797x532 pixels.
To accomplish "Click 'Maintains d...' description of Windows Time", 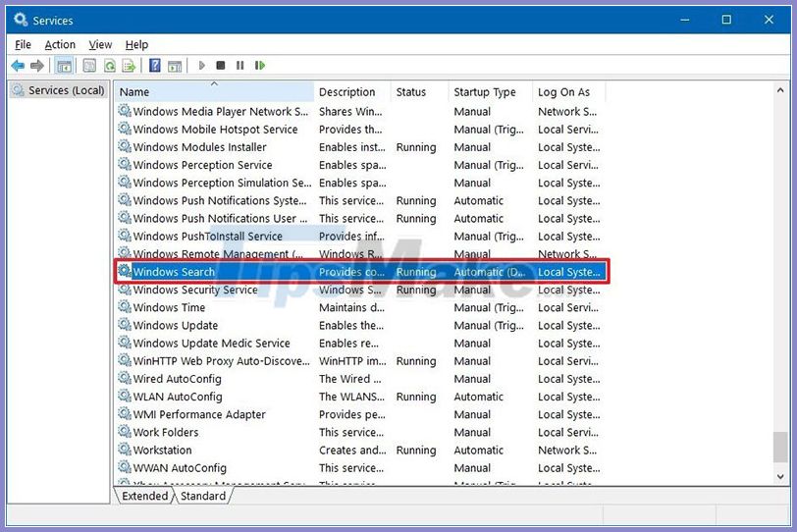I will tap(351, 307).
